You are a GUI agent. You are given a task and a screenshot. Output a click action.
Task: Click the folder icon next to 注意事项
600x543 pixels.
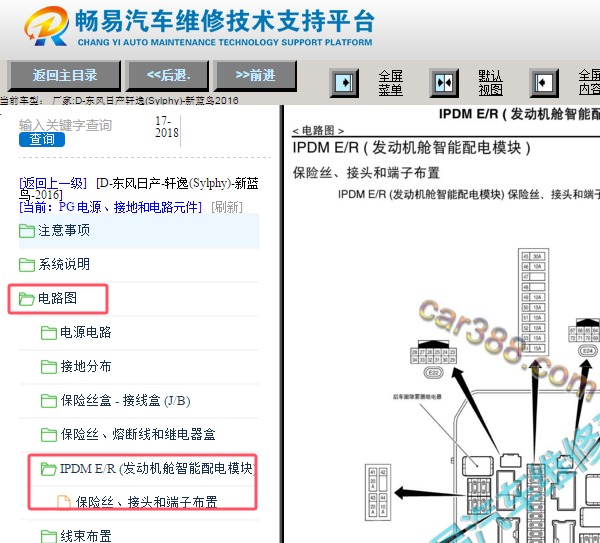27,231
